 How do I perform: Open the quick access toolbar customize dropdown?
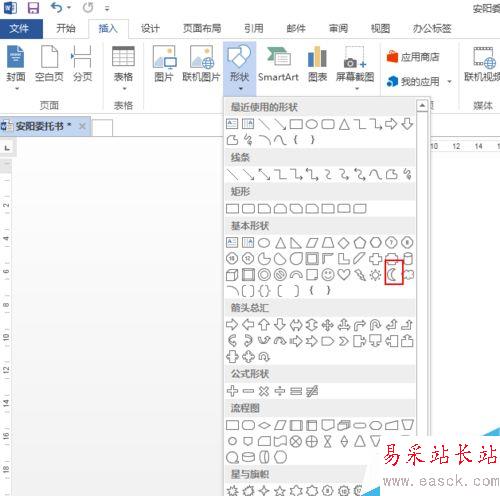tap(107, 9)
